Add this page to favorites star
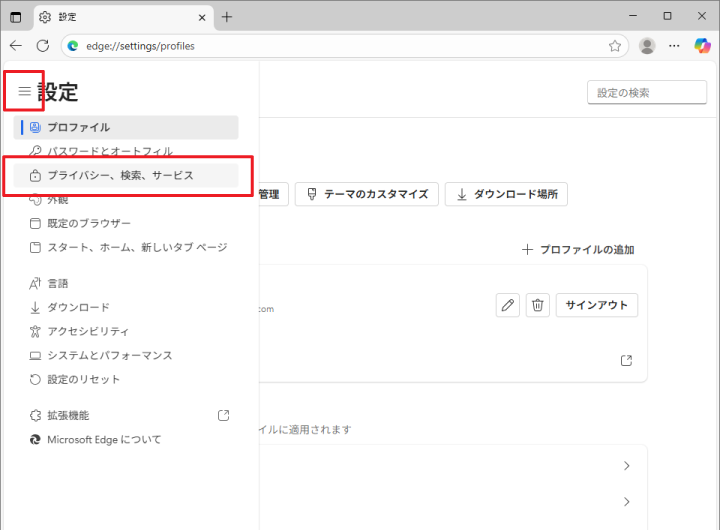Screen dimensions: 720x530 coord(615,46)
